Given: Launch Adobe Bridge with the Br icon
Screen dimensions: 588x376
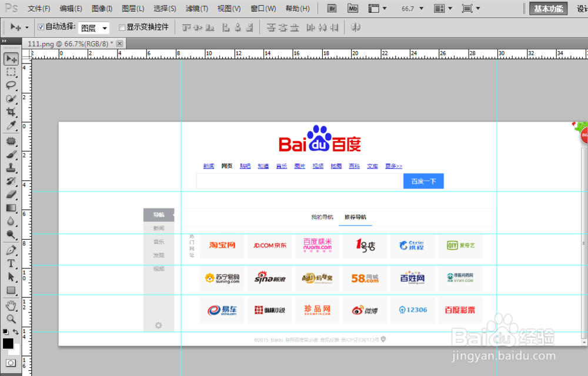Looking at the screenshot, I should [332, 8].
